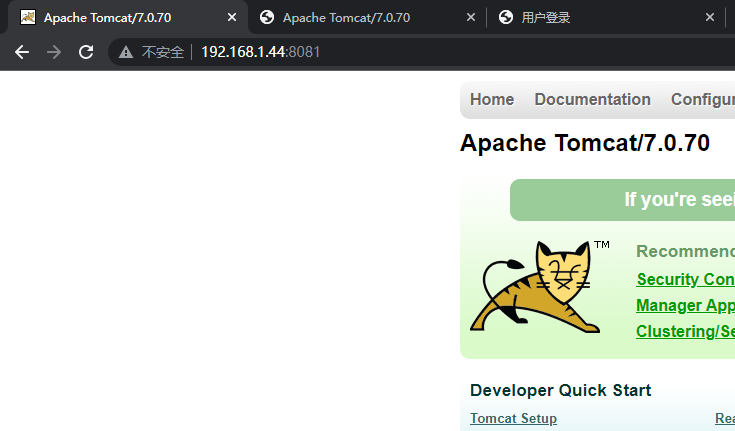
Task: Click the Developer Quick Start heading
Action: click(x=561, y=390)
